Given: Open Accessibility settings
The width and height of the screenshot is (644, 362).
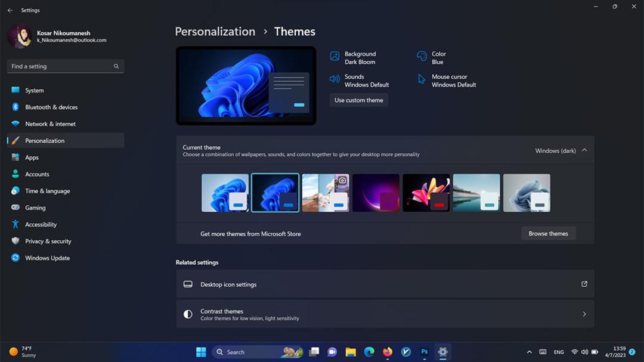Looking at the screenshot, I should point(66,224).
